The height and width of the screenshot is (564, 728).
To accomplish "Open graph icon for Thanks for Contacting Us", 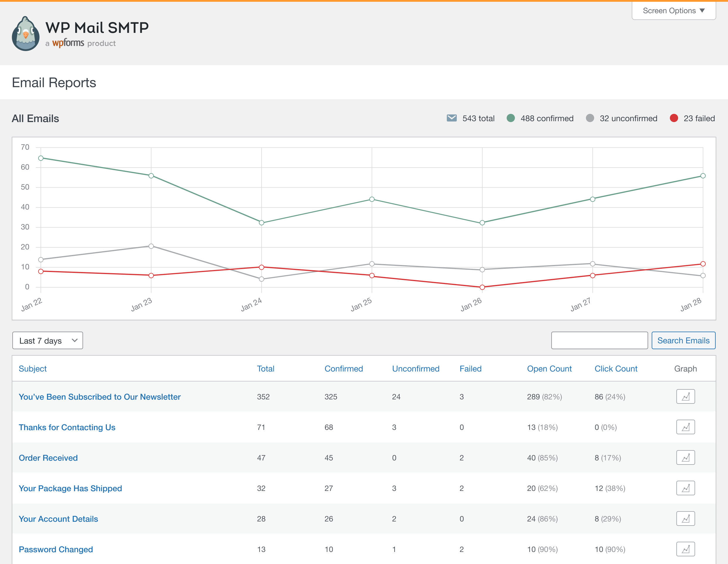I will point(685,427).
